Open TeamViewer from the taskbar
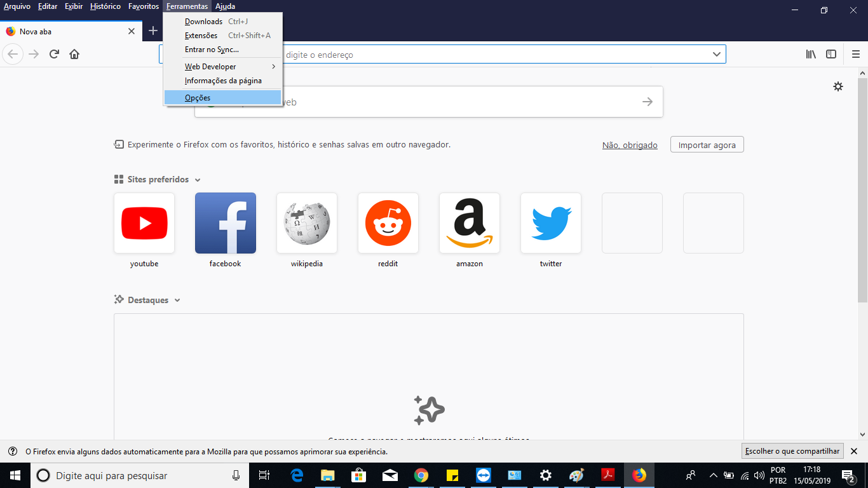 click(484, 475)
